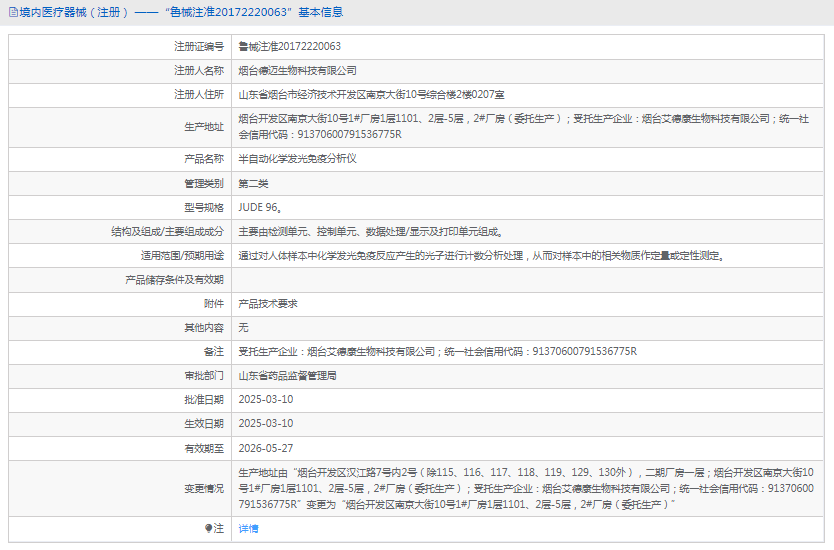Screen dimensions: 834x550
Task: Select the change details text in 变更情况 row
Action: tap(526, 488)
